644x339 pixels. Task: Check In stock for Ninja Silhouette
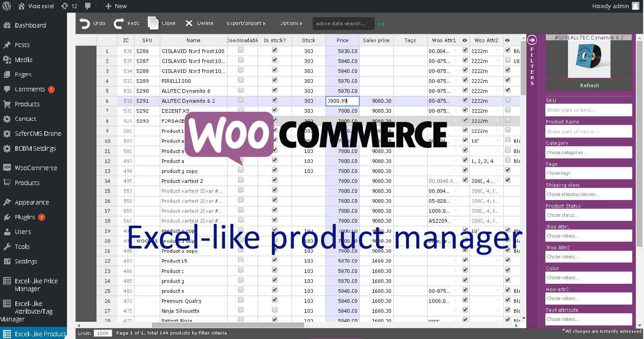tap(274, 310)
